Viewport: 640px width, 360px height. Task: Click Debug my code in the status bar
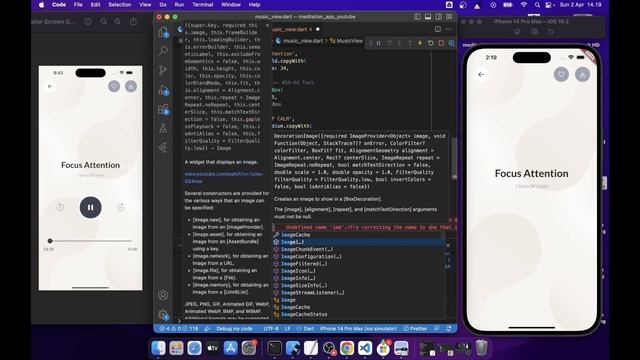234,329
